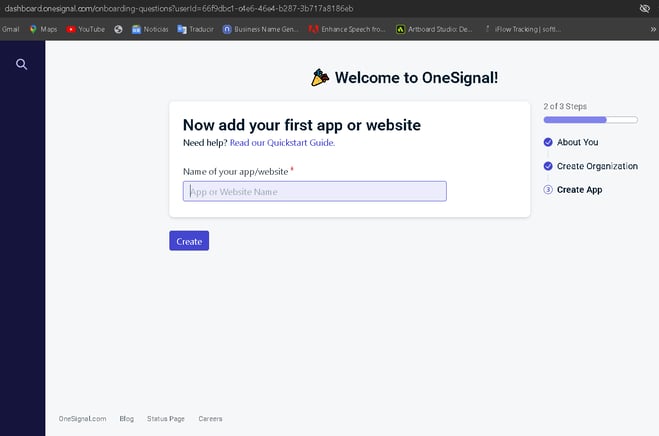659x436 pixels.
Task: Click the About You checkmark icon
Action: pyautogui.click(x=548, y=142)
